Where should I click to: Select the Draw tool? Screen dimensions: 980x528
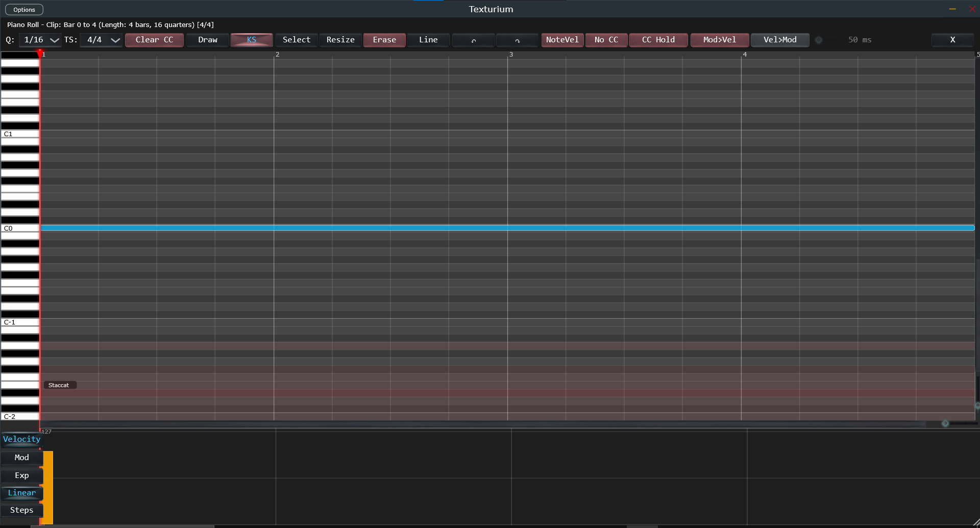(x=208, y=40)
